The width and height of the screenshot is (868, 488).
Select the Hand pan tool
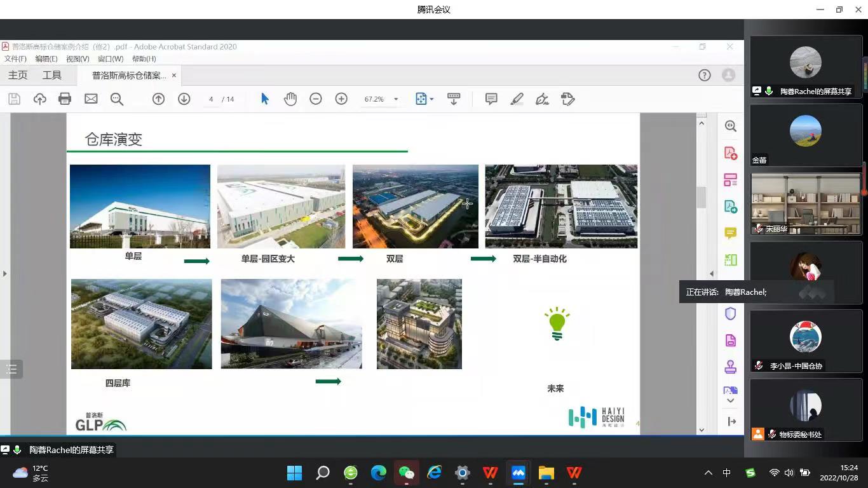(x=290, y=99)
